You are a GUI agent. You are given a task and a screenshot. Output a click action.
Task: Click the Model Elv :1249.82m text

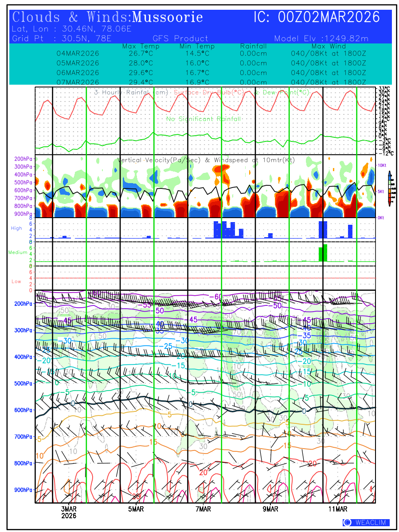point(321,39)
